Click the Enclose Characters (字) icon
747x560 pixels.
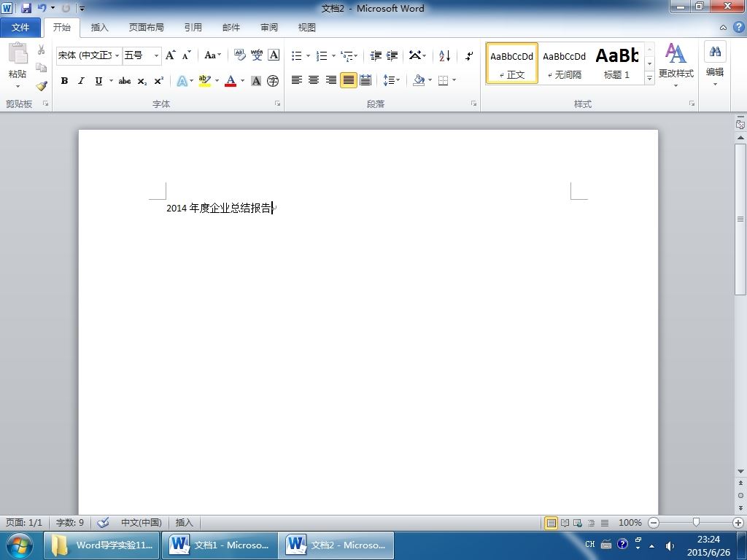click(273, 81)
